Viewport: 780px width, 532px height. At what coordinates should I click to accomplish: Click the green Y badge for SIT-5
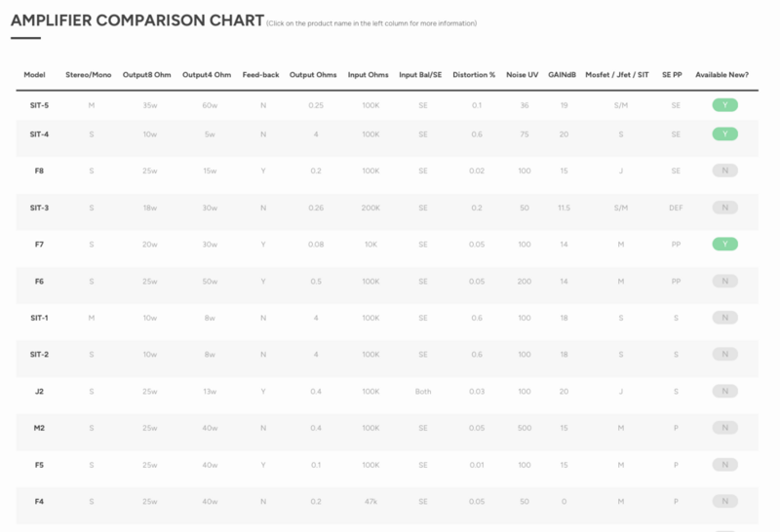(724, 104)
